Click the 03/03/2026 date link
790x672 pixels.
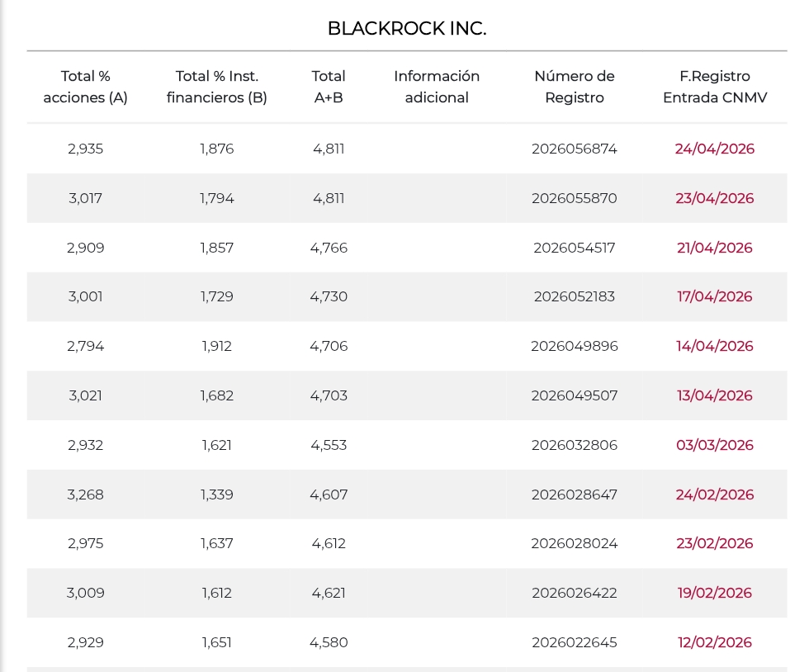point(714,445)
